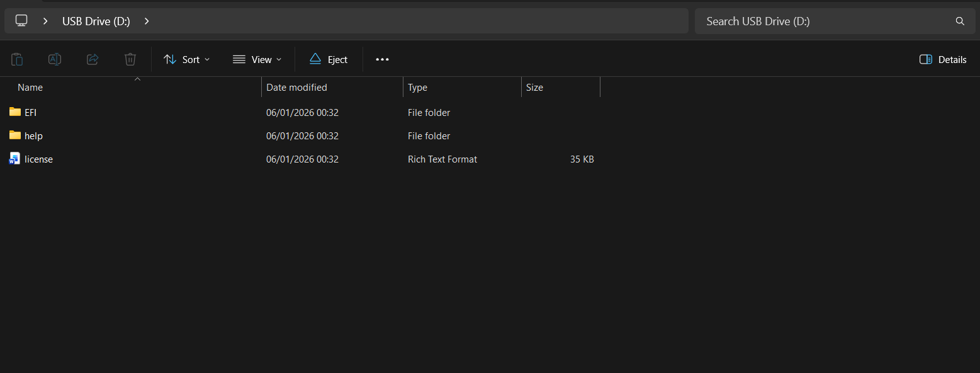This screenshot has width=980, height=373.
Task: Open the View dropdown menu
Action: [x=257, y=59]
